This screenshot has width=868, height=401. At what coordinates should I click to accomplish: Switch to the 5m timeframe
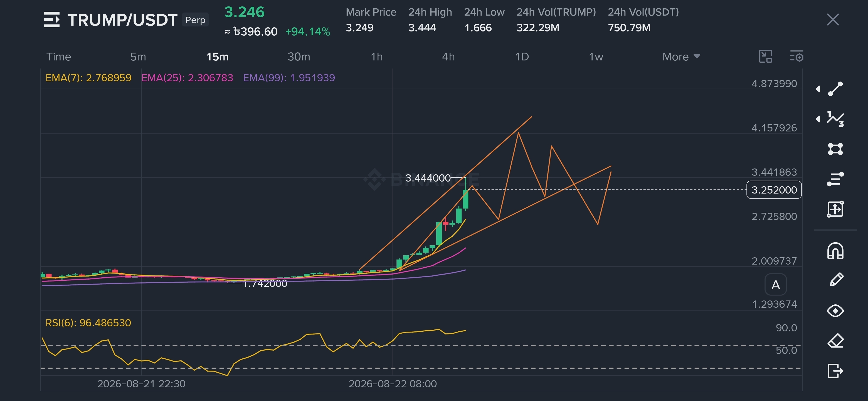coord(138,57)
